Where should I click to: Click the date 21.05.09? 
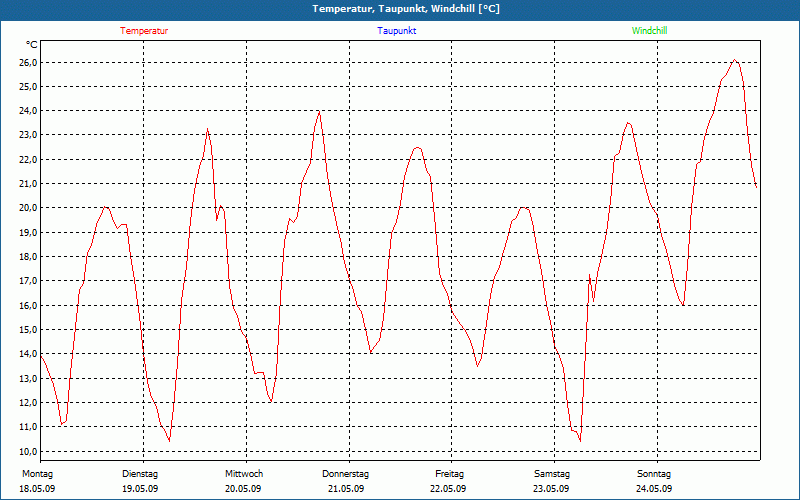coord(346,489)
